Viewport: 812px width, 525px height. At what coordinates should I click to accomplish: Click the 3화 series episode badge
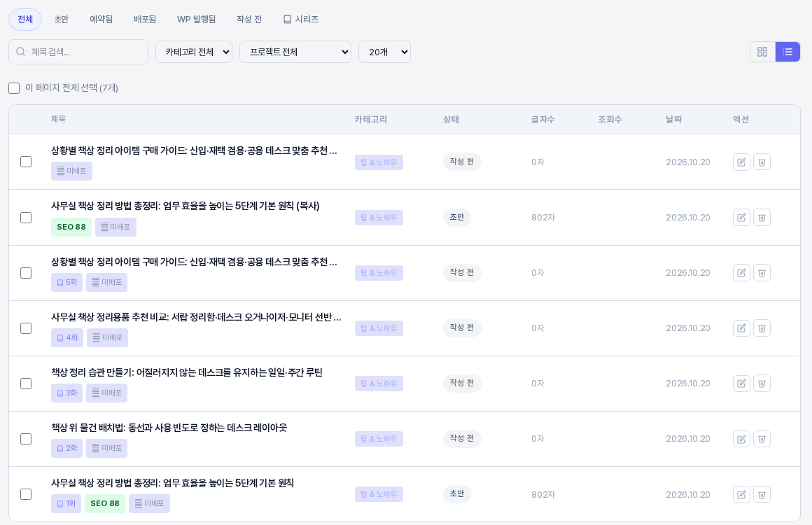pyautogui.click(x=66, y=393)
